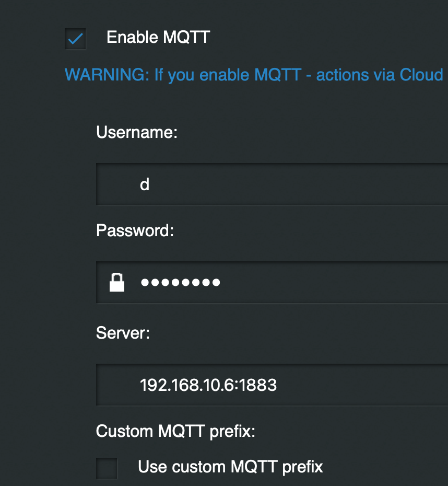The height and width of the screenshot is (486, 448).
Task: Click the blue checkmark beside Enable MQTT
Action: tap(75, 39)
